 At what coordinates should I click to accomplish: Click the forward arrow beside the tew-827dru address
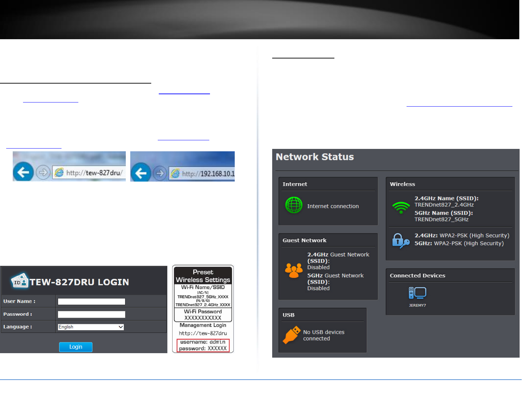point(43,172)
